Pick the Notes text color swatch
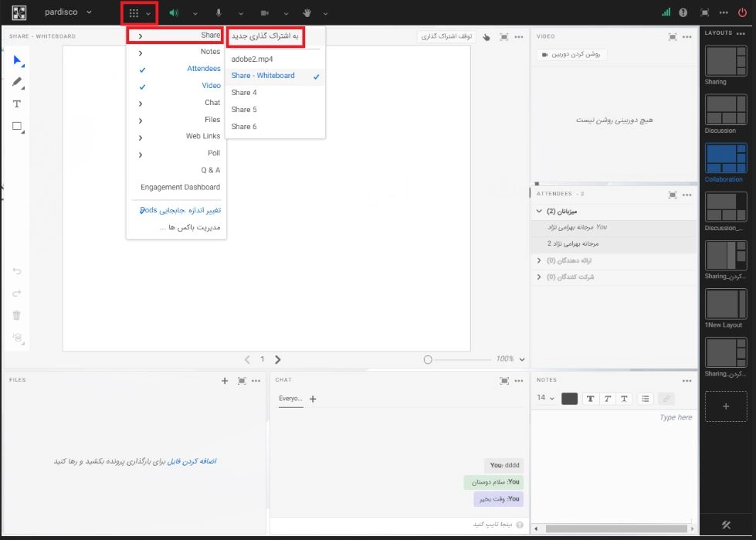Viewport: 756px width, 540px height. click(x=569, y=399)
